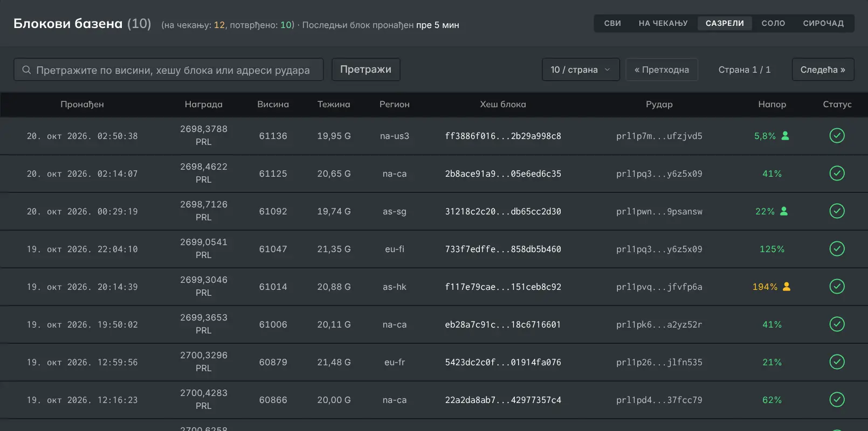
Task: Click the confirmed status icon for block 61136
Action: point(837,136)
